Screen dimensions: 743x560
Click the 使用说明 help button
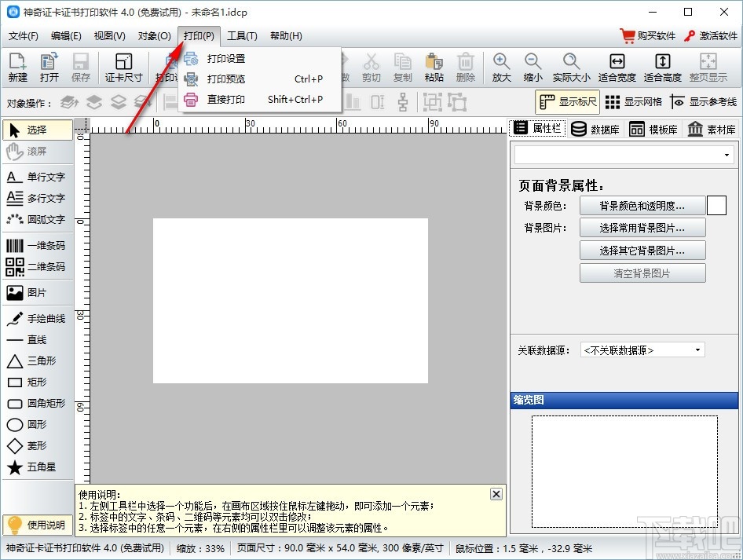[x=38, y=525]
